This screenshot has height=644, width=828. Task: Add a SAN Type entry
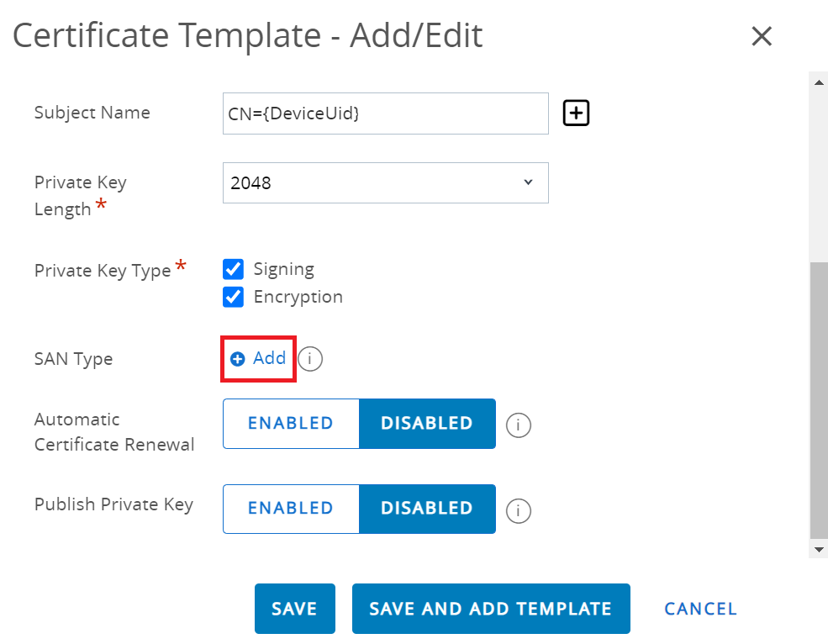tap(260, 358)
